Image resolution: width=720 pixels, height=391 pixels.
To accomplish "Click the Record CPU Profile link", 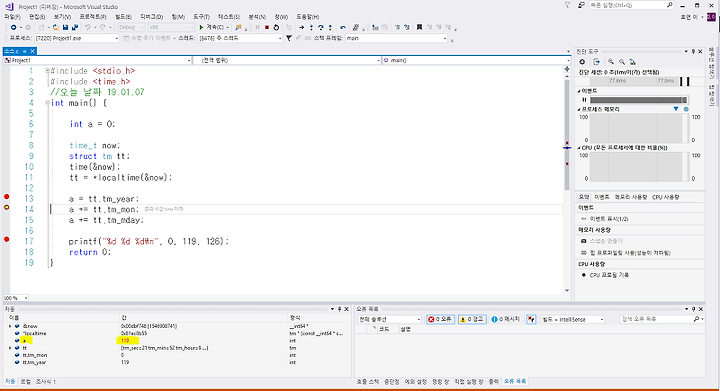I will coord(609,275).
